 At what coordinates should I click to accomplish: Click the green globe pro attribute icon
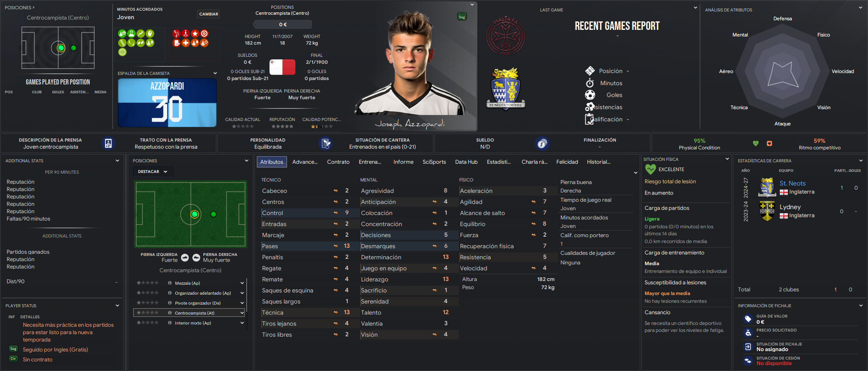coord(122,52)
